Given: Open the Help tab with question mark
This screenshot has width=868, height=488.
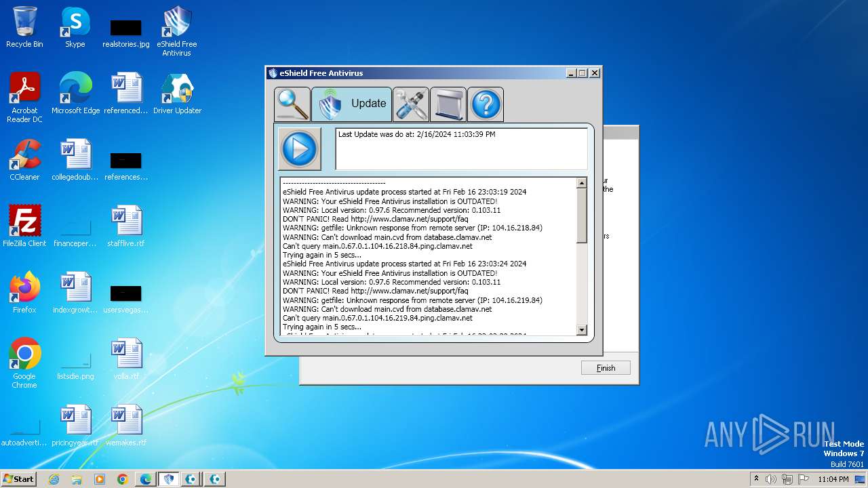Looking at the screenshot, I should click(x=486, y=104).
